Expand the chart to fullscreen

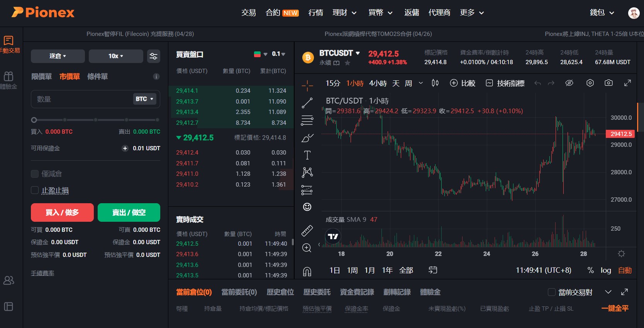[x=628, y=83]
